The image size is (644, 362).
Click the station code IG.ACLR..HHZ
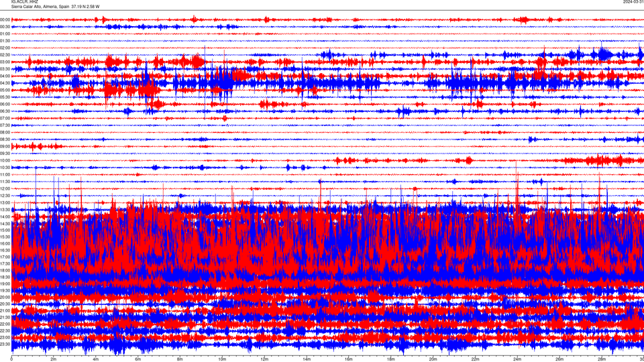point(24,1)
